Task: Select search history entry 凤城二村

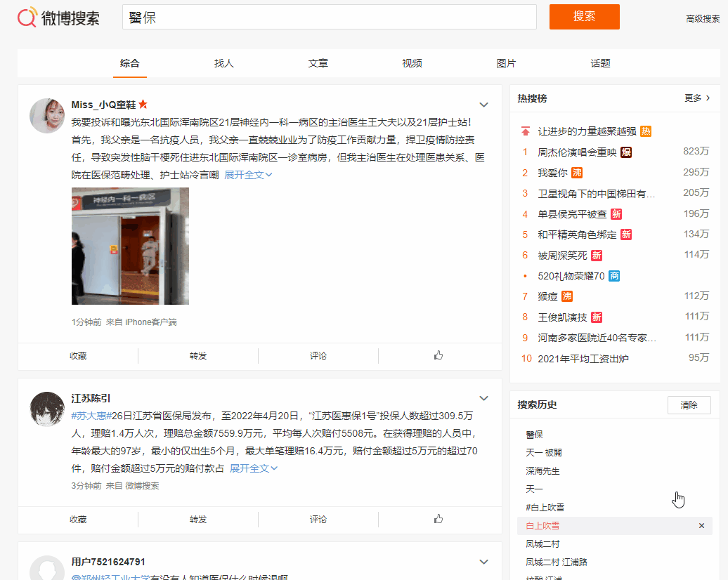Action: pos(542,543)
